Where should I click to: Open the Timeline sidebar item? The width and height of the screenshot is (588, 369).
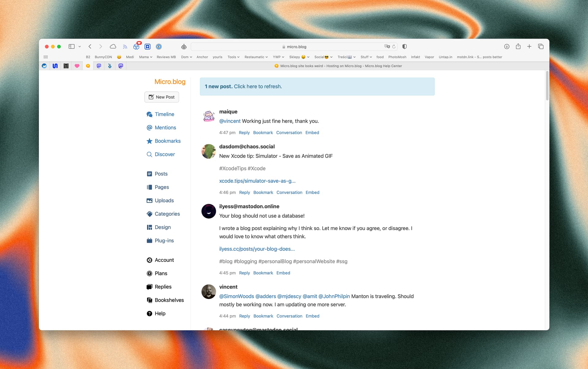[160, 114]
